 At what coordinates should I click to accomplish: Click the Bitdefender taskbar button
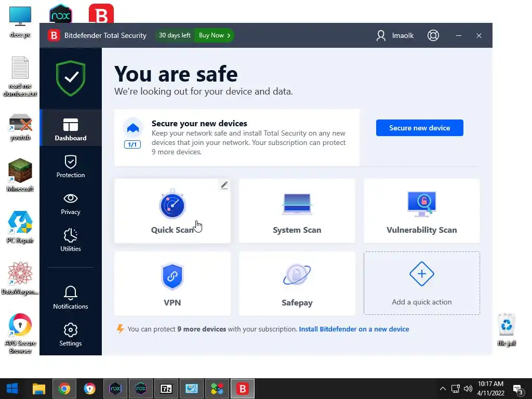click(x=242, y=389)
